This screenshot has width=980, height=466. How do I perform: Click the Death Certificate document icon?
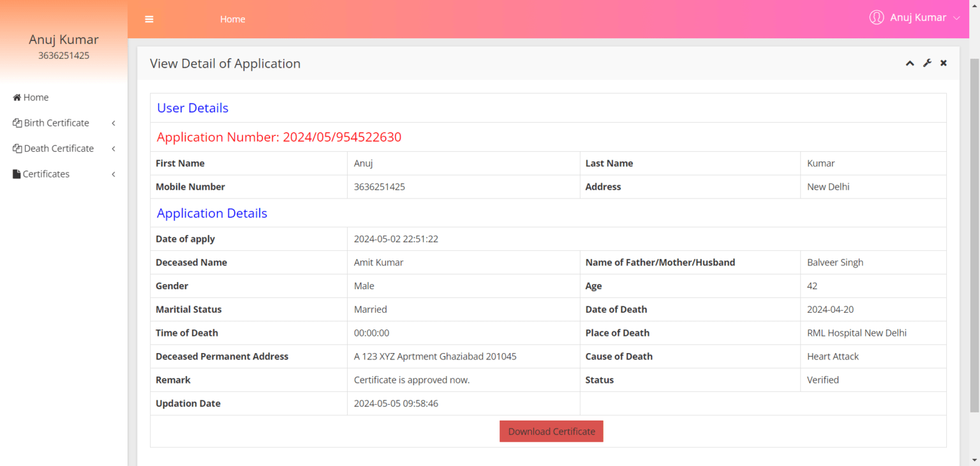[x=17, y=148]
